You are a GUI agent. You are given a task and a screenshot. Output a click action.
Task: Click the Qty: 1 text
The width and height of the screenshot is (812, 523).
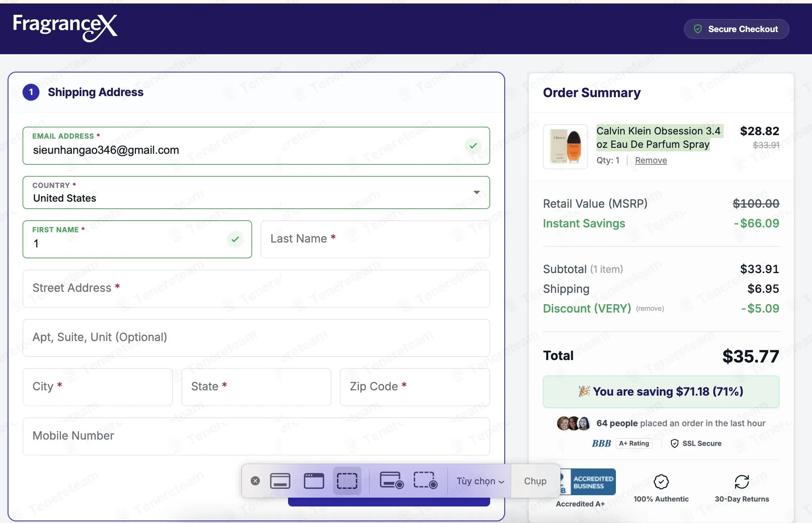coord(608,160)
